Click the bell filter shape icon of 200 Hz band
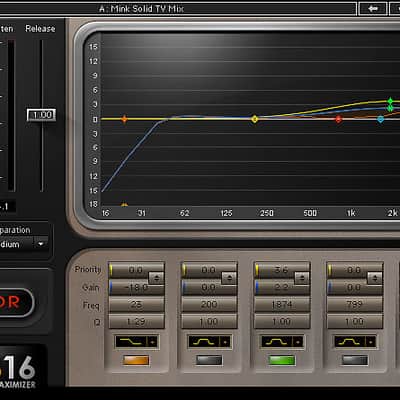The image size is (400, 400). pos(203,342)
